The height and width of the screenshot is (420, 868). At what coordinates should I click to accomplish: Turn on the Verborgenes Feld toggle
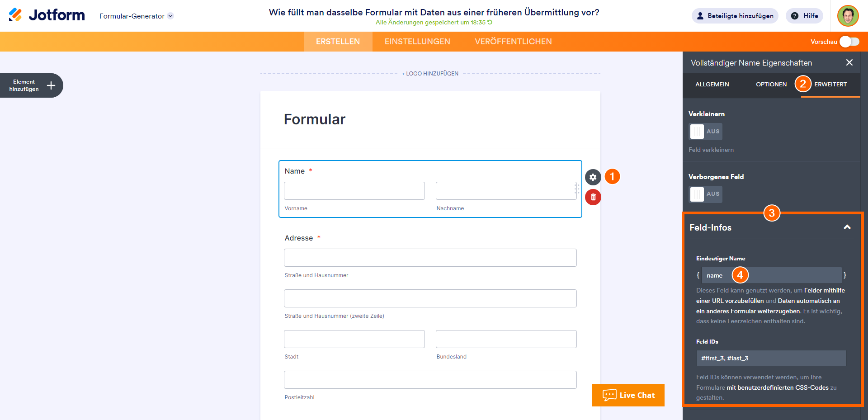tap(705, 194)
